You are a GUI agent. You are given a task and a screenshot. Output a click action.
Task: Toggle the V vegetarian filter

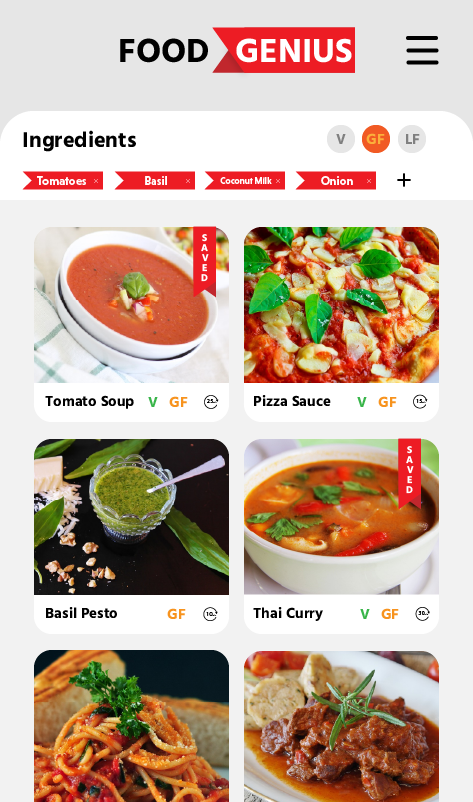341,139
